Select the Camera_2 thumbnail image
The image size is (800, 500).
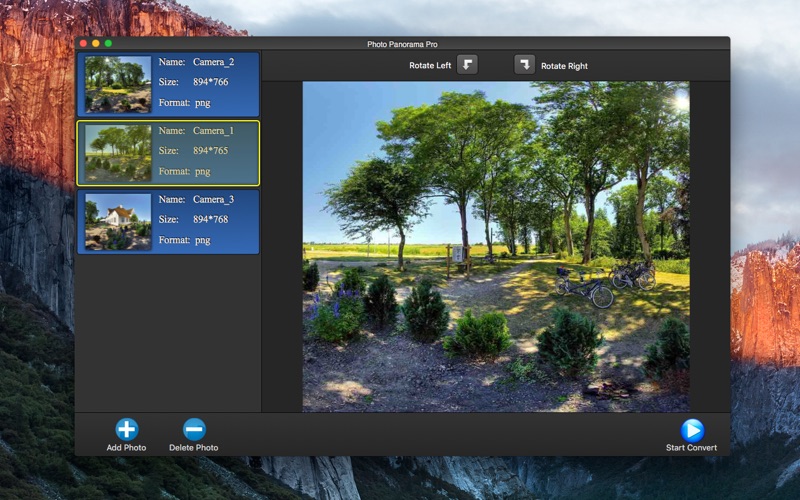coord(118,84)
